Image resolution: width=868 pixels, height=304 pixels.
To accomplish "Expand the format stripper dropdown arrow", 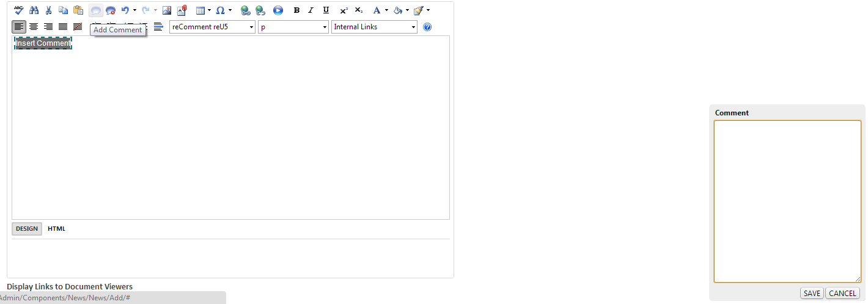I will tap(428, 10).
